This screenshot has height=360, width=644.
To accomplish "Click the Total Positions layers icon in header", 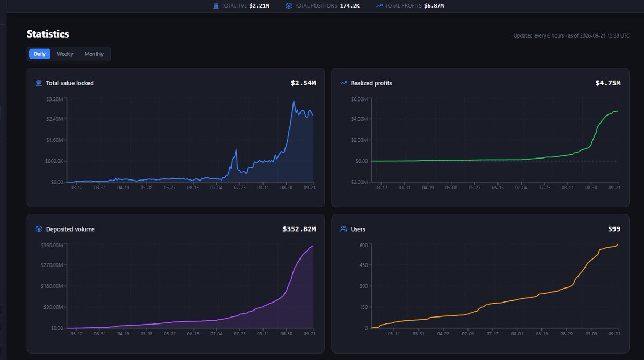I will 289,5.
